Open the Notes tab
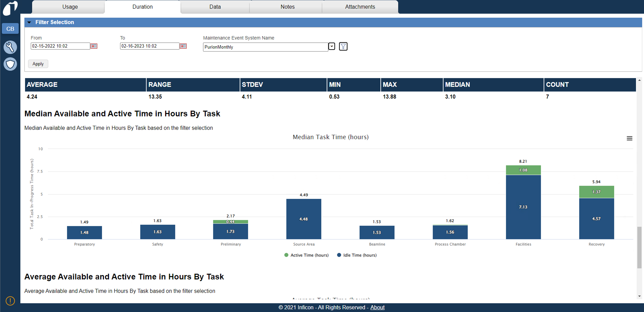 [x=287, y=7]
